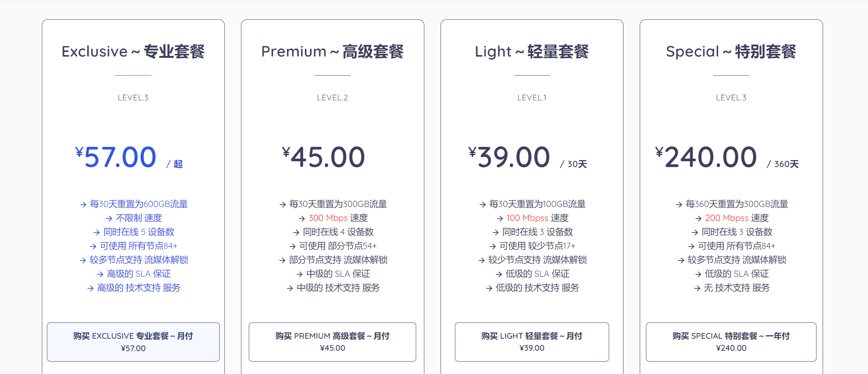Click the ¥240.00 / 360天 price
This screenshot has height=374, width=868.
[731, 157]
